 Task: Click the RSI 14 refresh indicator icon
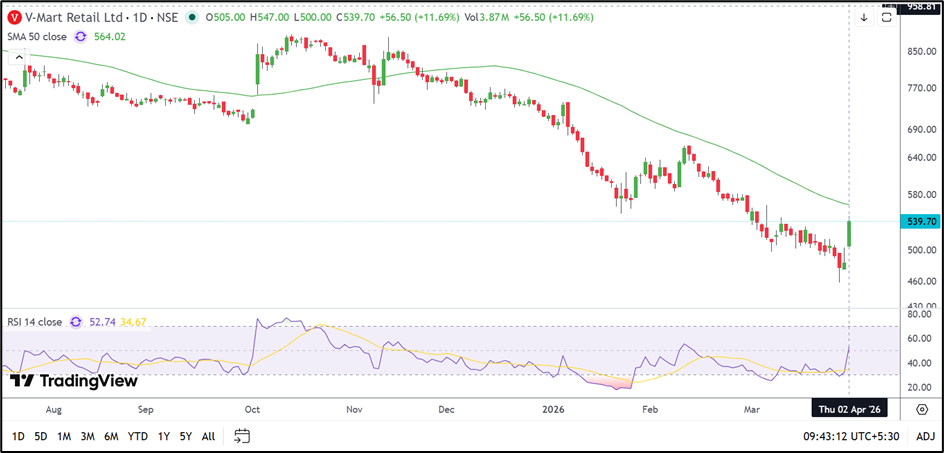(74, 322)
